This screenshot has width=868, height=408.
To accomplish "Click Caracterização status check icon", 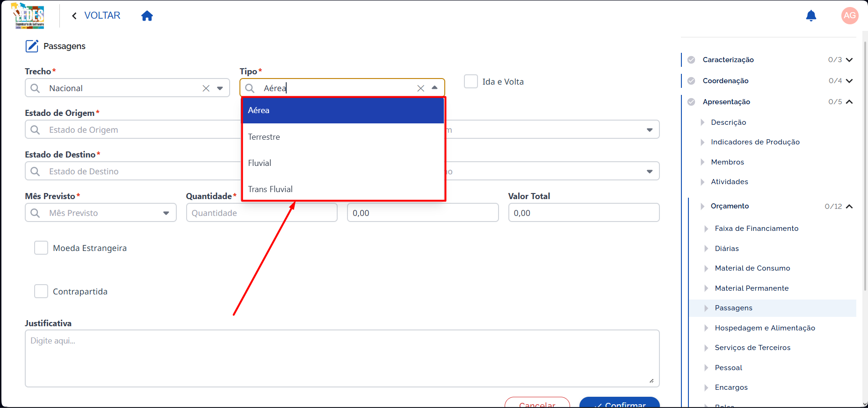I will [691, 60].
